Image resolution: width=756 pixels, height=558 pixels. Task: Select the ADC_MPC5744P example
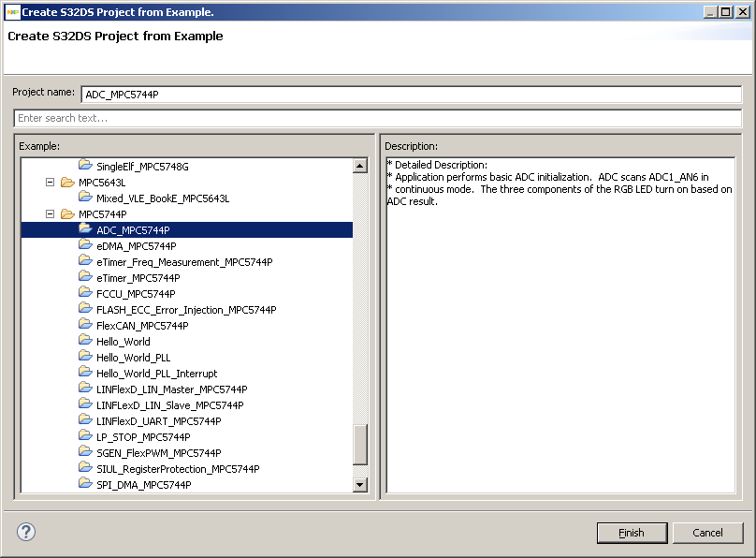tap(133, 230)
